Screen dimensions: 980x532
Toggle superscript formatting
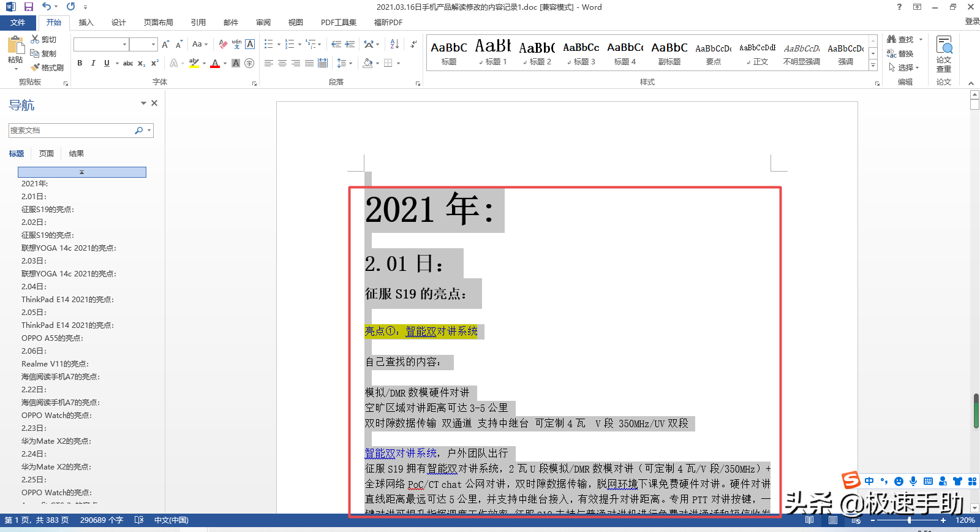click(155, 63)
